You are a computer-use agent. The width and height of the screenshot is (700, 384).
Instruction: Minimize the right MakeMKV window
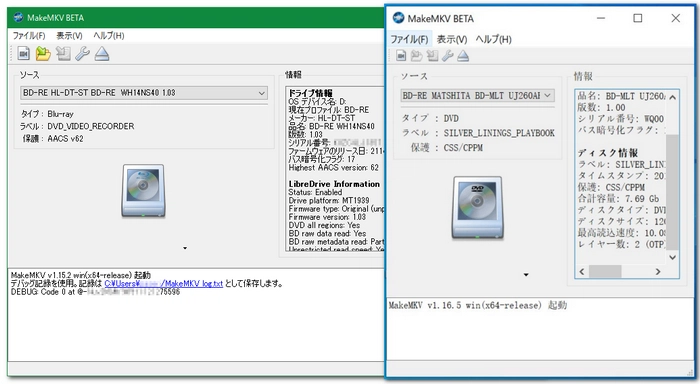point(601,18)
